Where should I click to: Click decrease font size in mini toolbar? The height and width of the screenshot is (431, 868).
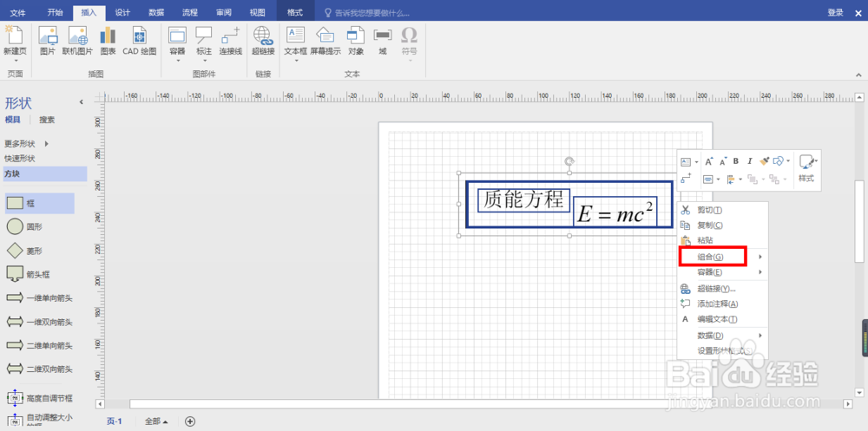pyautogui.click(x=722, y=161)
